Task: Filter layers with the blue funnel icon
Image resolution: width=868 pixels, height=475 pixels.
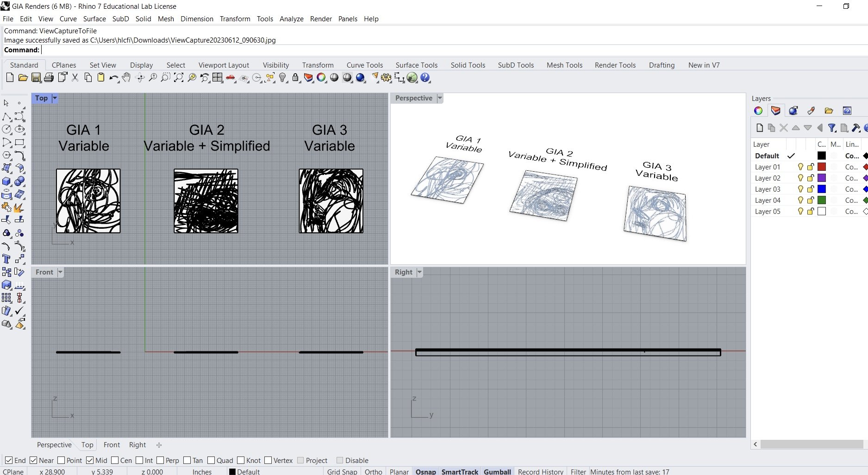Action: (x=832, y=128)
